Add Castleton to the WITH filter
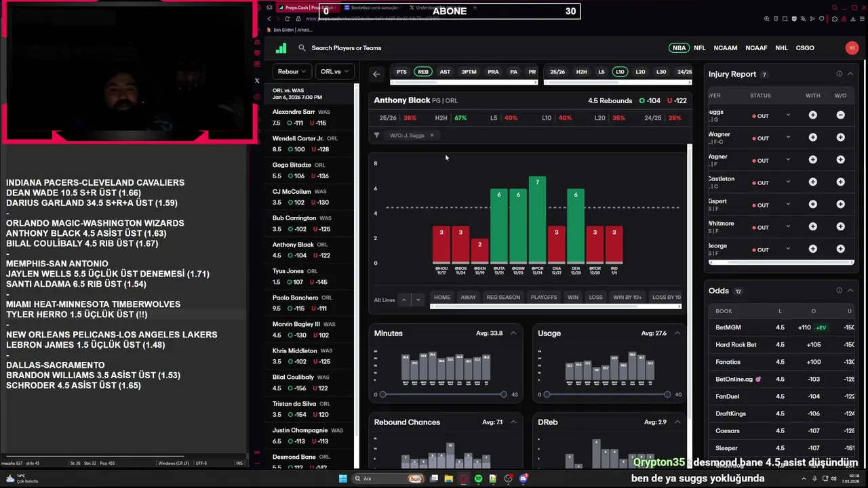The image size is (868, 488). [812, 182]
